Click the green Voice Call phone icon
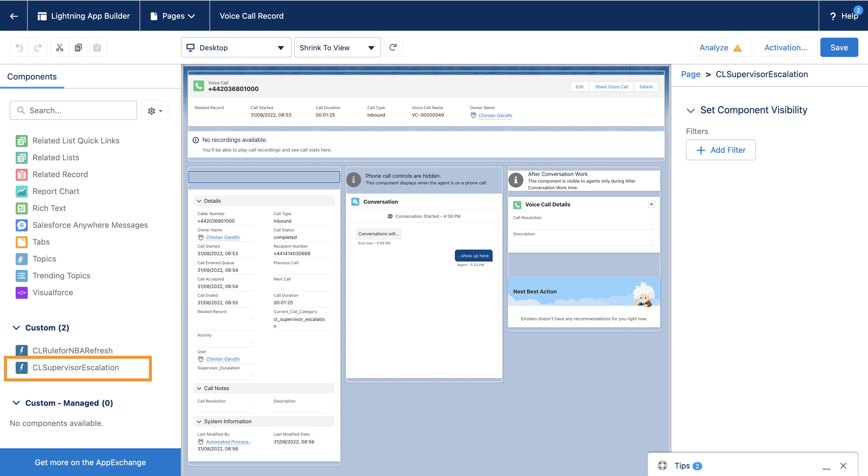 pos(199,86)
